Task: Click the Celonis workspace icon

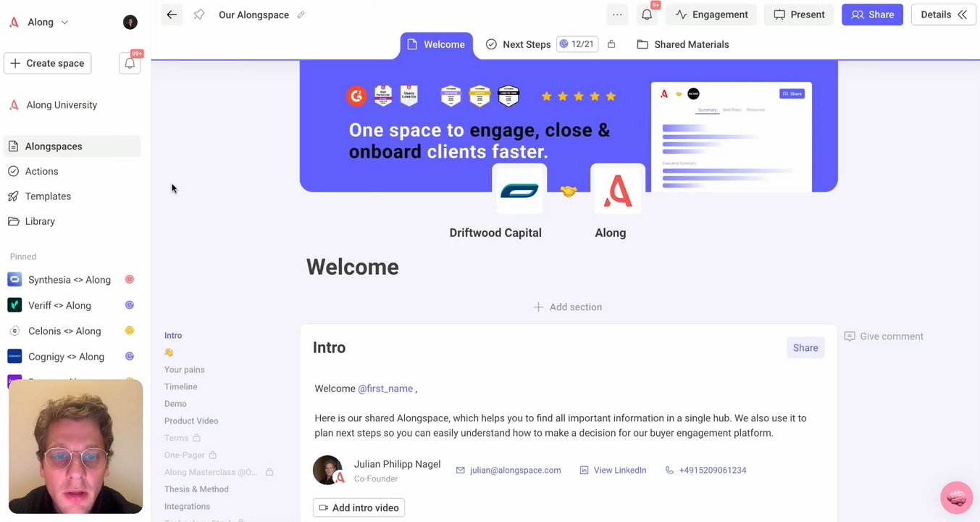Action: [14, 331]
